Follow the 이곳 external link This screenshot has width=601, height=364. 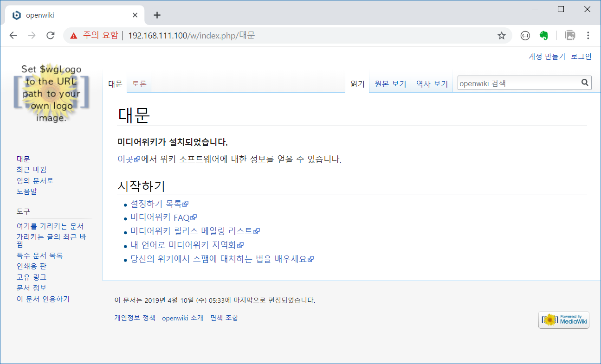[129, 160]
